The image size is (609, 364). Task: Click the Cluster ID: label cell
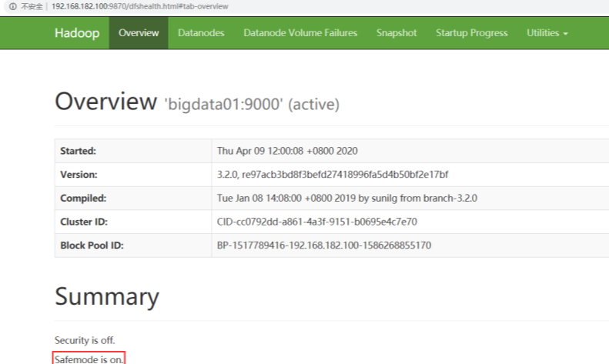pos(133,222)
